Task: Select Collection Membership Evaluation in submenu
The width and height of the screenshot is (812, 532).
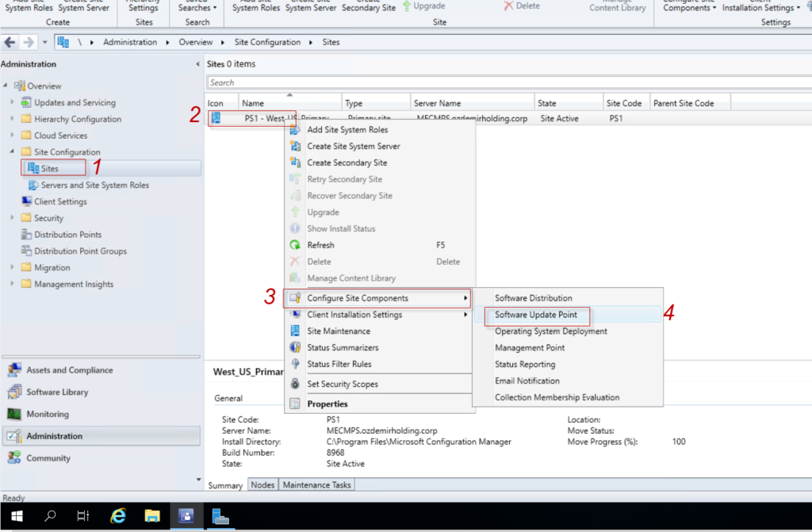Action: pyautogui.click(x=557, y=397)
